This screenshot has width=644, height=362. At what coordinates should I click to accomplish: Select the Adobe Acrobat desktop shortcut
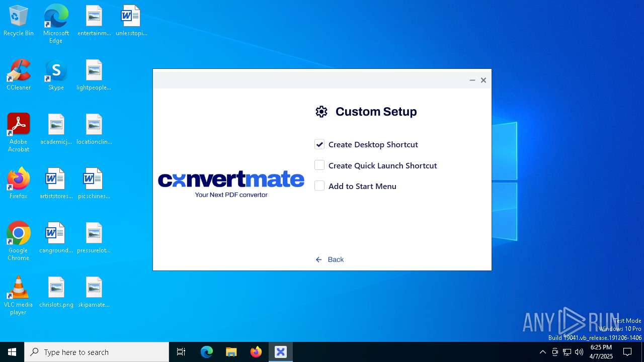click(x=19, y=133)
